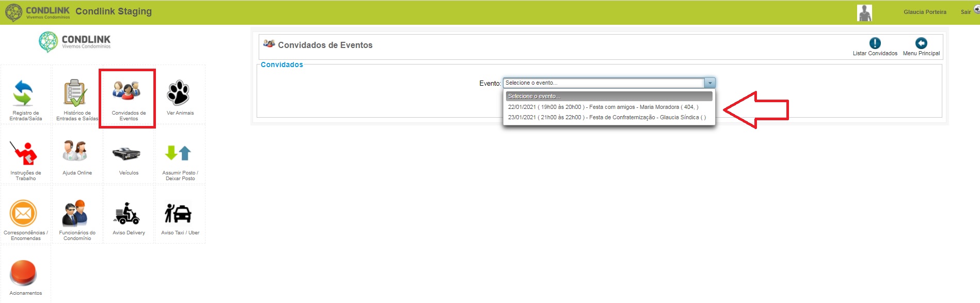
Task: Open Histórico de Entradas e Saídas
Action: coord(75,93)
